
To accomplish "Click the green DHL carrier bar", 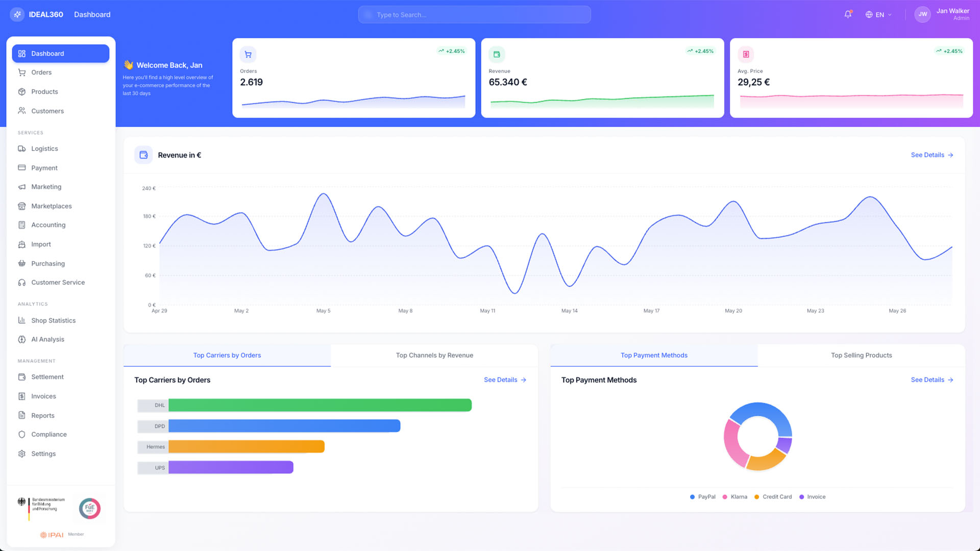I will tap(320, 405).
